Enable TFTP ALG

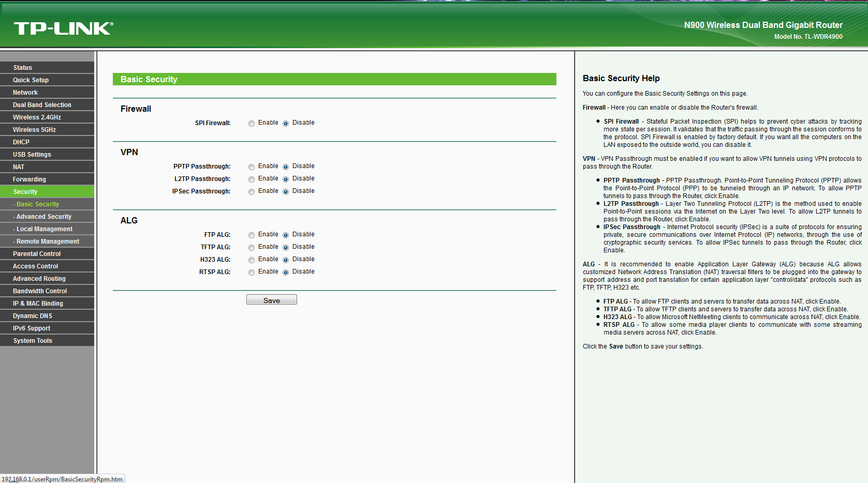click(x=252, y=248)
